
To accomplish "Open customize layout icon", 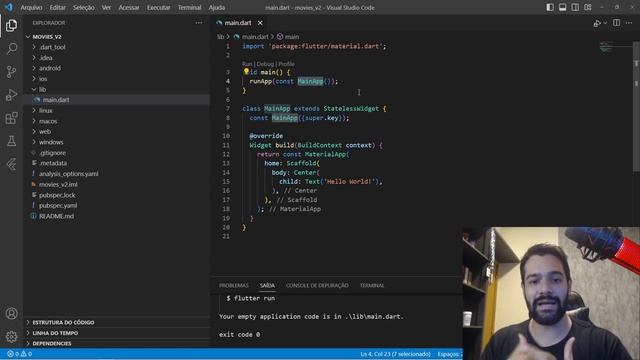I will [588, 7].
